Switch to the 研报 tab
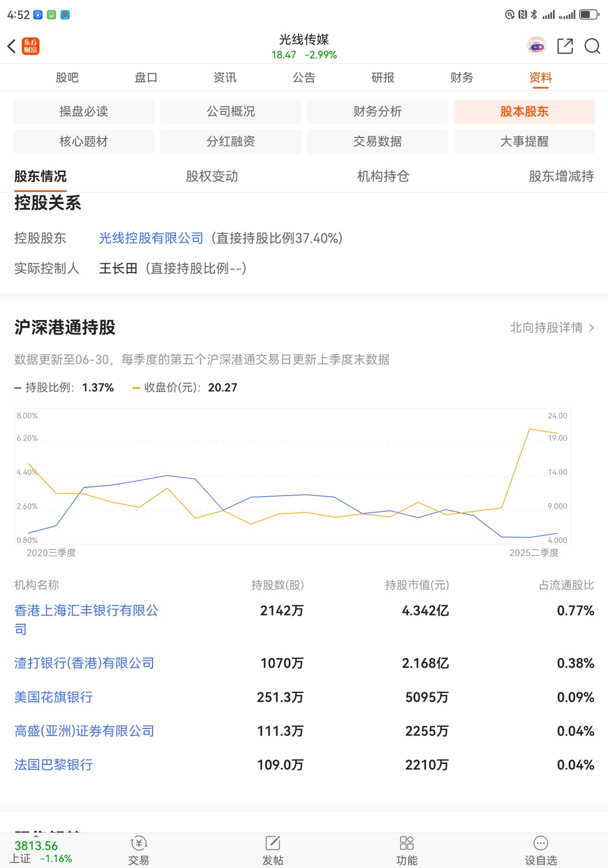 (383, 77)
